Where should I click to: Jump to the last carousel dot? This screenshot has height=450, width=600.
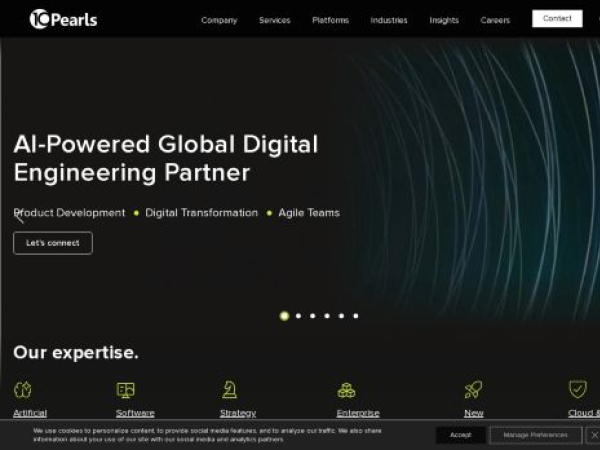coord(356,316)
